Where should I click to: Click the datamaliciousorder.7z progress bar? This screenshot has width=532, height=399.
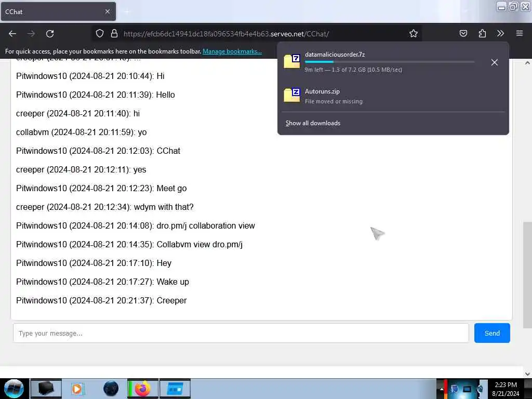[390, 62]
